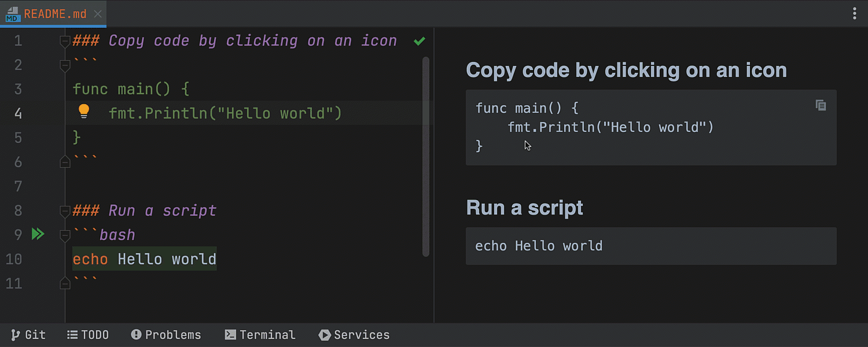Click the green checkmark inspection indicator
The height and width of the screenshot is (347, 868).
420,41
